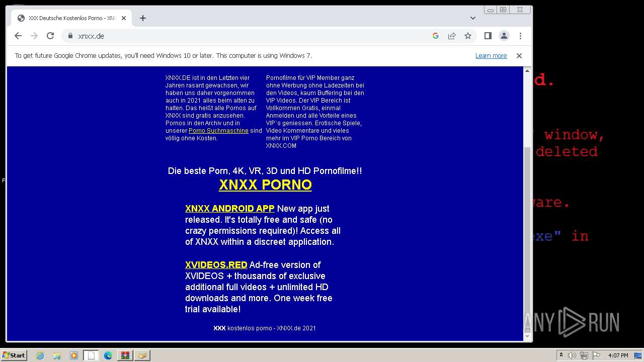
Task: Go forward to next page
Action: pyautogui.click(x=34, y=36)
